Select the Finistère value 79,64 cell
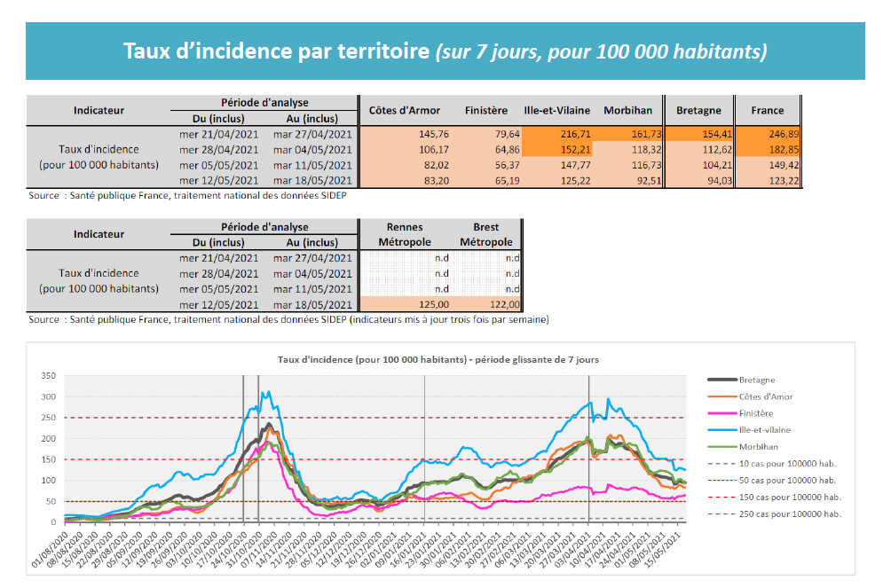Image resolution: width=883 pixels, height=588 pixels. pos(485,134)
